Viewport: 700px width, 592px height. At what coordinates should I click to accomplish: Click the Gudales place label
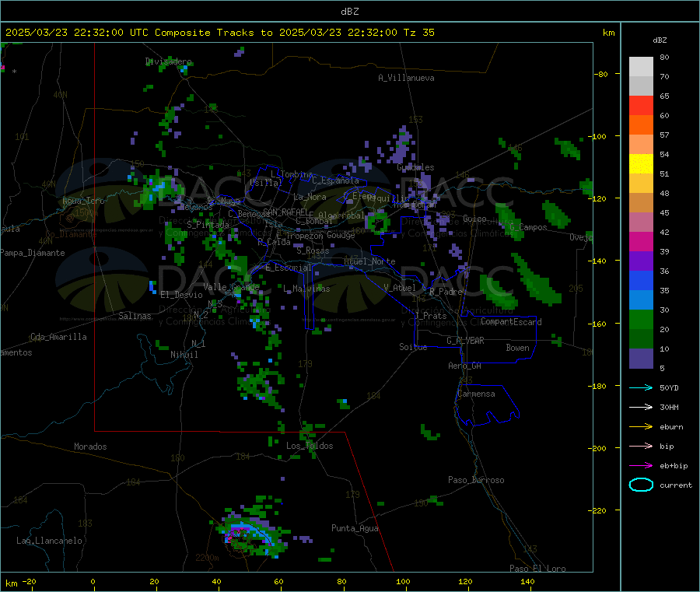[x=415, y=167]
